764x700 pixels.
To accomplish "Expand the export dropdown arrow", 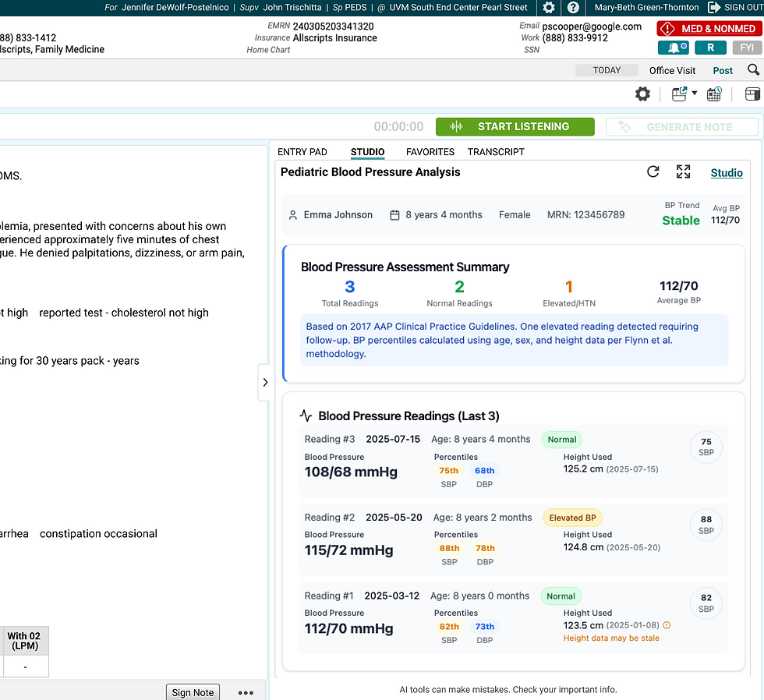I will pyautogui.click(x=695, y=93).
